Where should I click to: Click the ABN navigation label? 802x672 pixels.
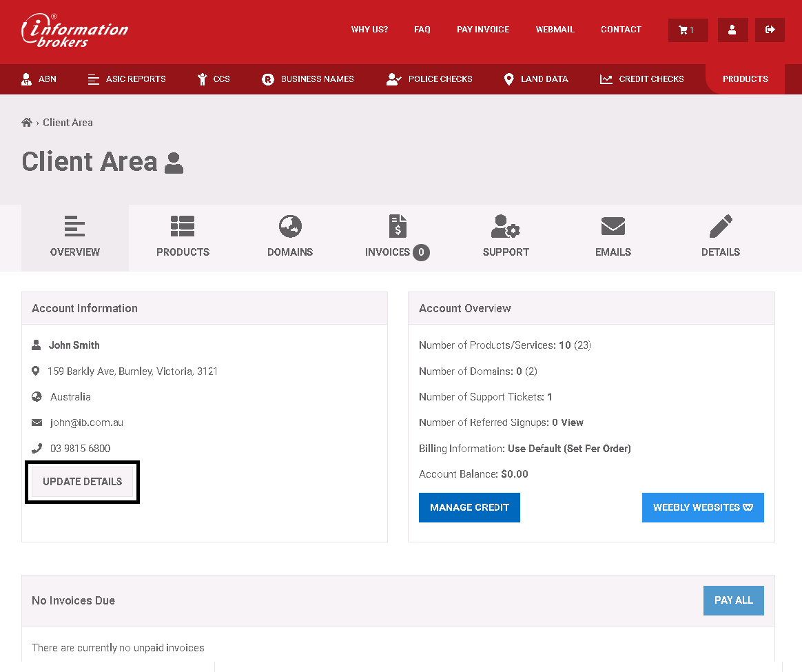click(x=48, y=79)
